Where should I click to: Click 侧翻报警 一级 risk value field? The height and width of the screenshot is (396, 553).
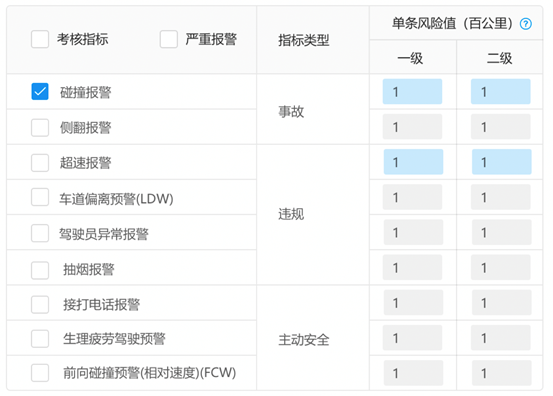[412, 127]
